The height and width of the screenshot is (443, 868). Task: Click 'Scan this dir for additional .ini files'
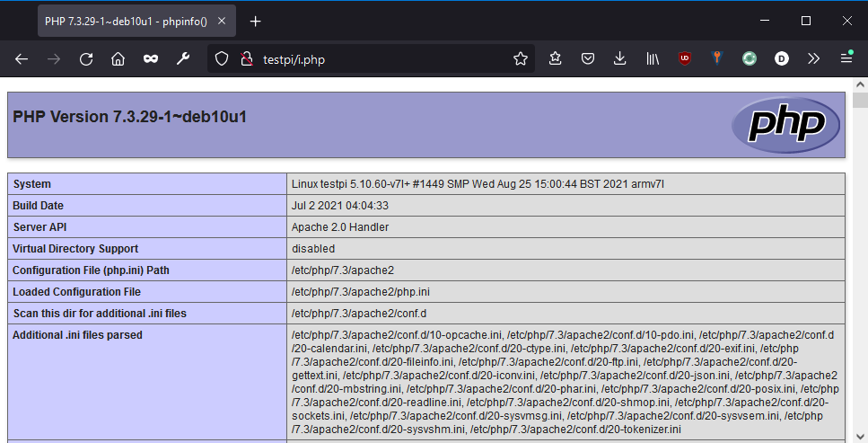coord(100,314)
